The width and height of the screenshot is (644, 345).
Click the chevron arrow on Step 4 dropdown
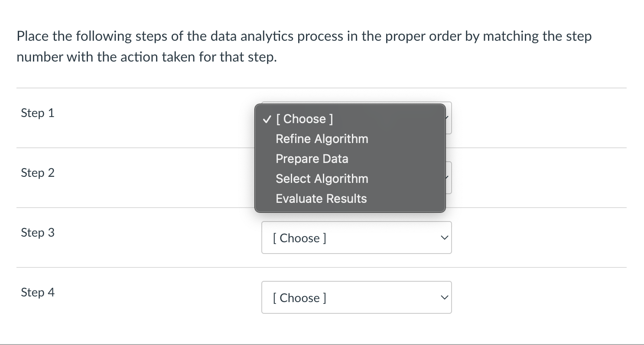click(x=443, y=298)
